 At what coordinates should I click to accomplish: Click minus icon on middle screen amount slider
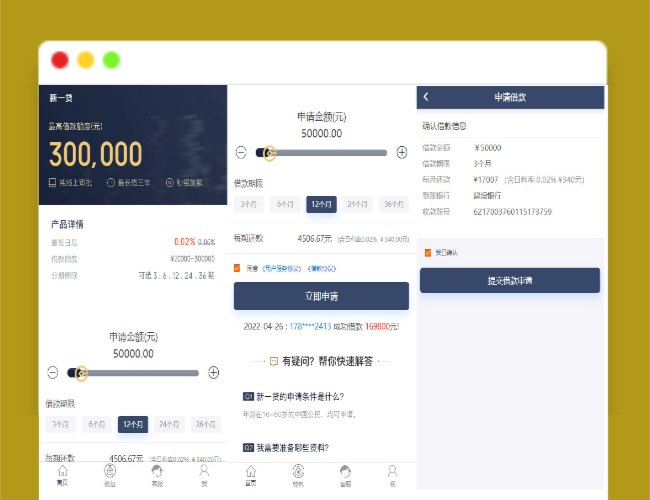241,152
